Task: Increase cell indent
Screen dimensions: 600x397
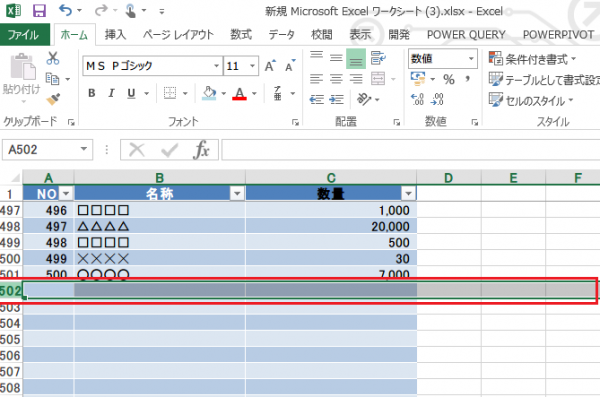Action: pyautogui.click(x=336, y=100)
